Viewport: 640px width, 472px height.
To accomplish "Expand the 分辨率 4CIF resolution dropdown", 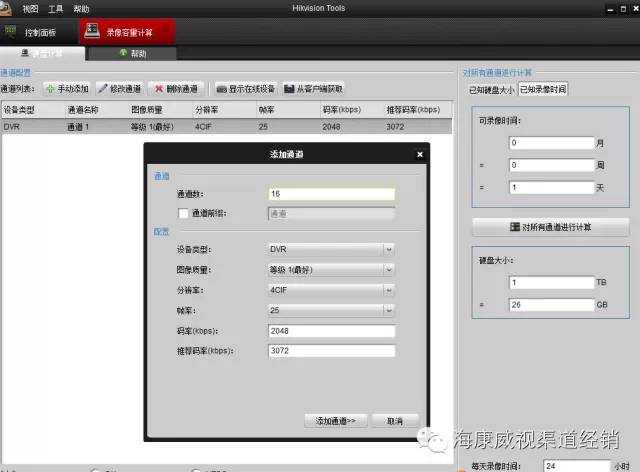I will tap(389, 290).
